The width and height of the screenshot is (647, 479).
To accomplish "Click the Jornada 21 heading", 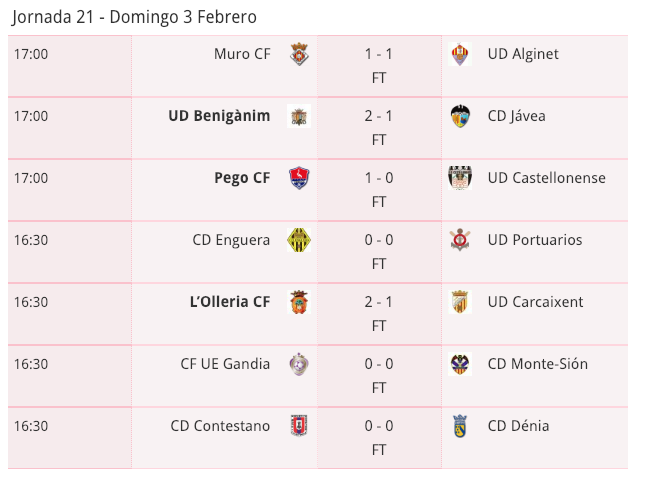I will (x=135, y=17).
